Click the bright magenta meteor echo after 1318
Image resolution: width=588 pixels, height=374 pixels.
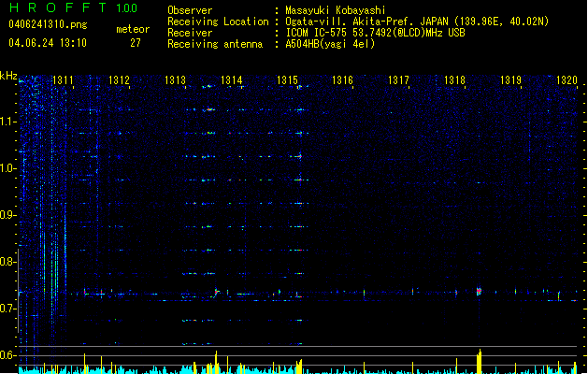[479, 291]
